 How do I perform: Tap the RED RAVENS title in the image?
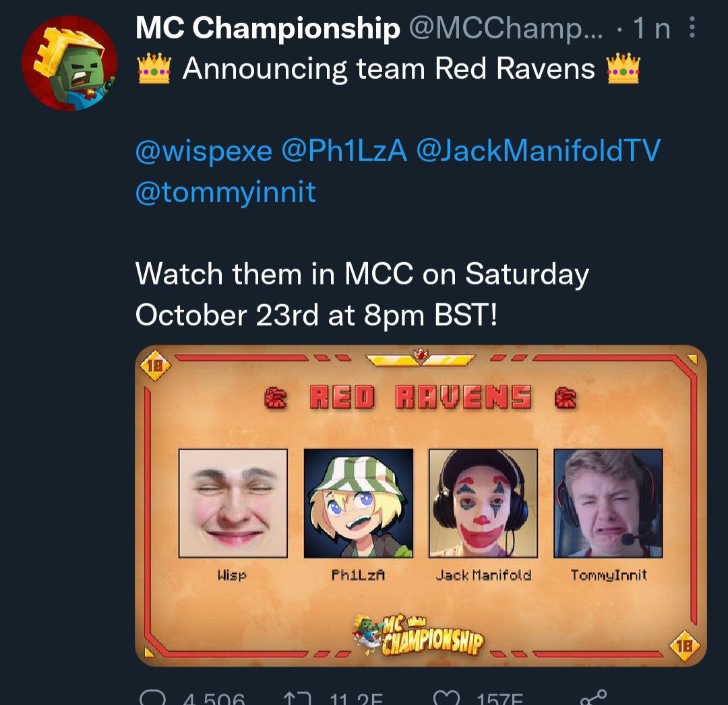421,397
